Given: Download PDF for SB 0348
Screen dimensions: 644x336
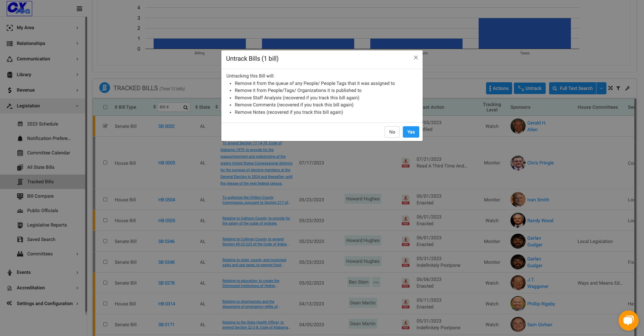Looking at the screenshot, I should pos(406,262).
